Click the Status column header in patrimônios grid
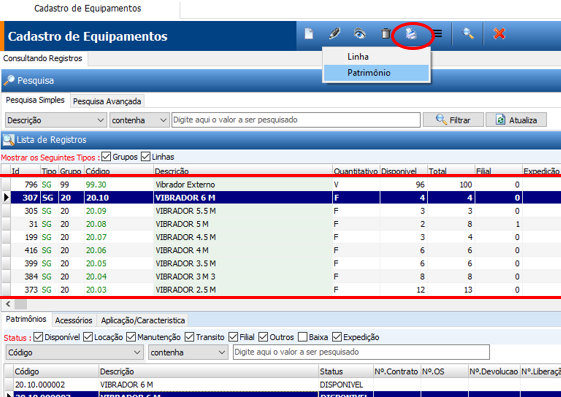 pos(346,372)
